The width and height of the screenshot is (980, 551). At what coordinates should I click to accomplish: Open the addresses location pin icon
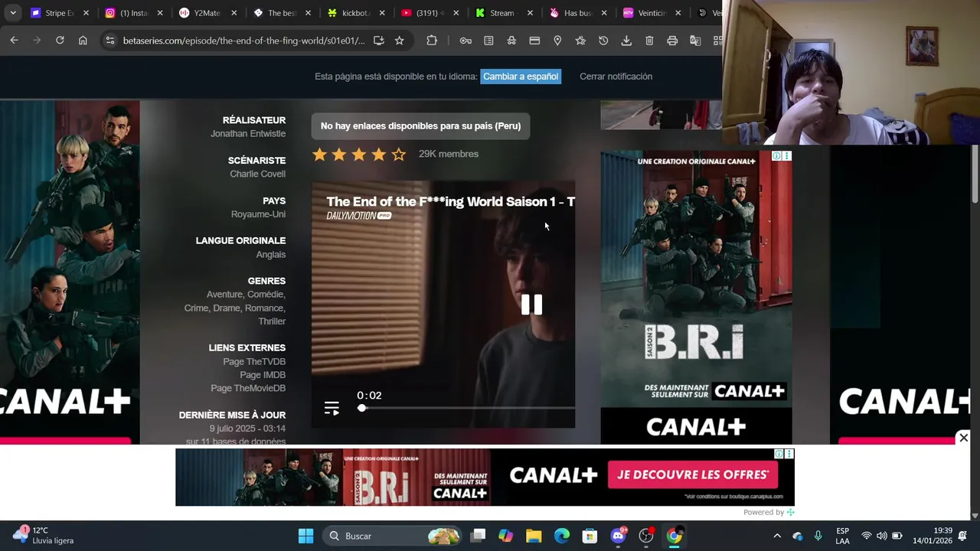click(x=557, y=41)
